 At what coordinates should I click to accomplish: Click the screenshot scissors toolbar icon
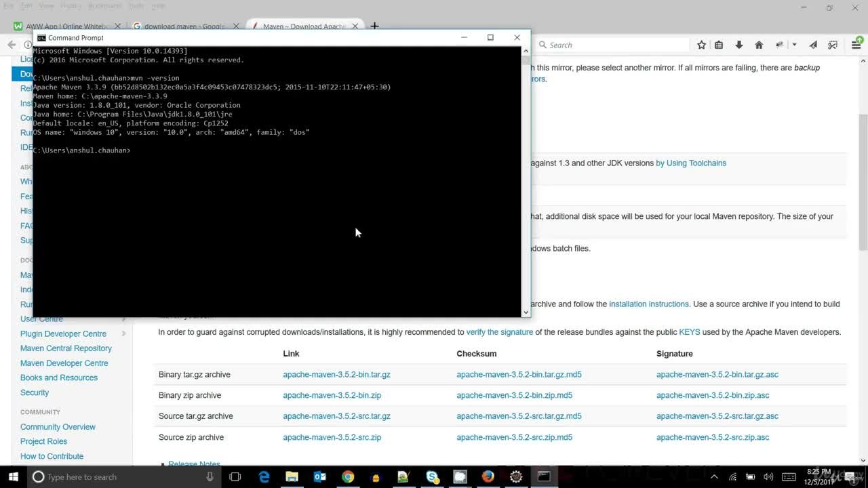coord(832,45)
